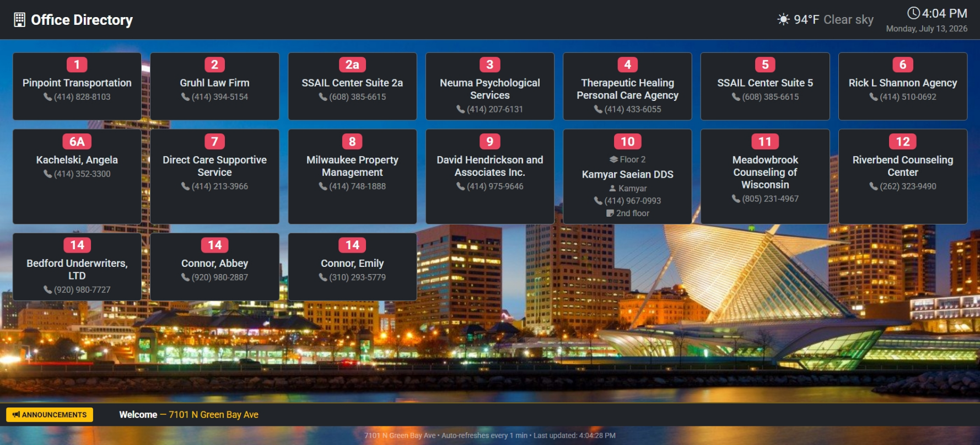Click the person icon beside Kamyar

pyautogui.click(x=612, y=189)
